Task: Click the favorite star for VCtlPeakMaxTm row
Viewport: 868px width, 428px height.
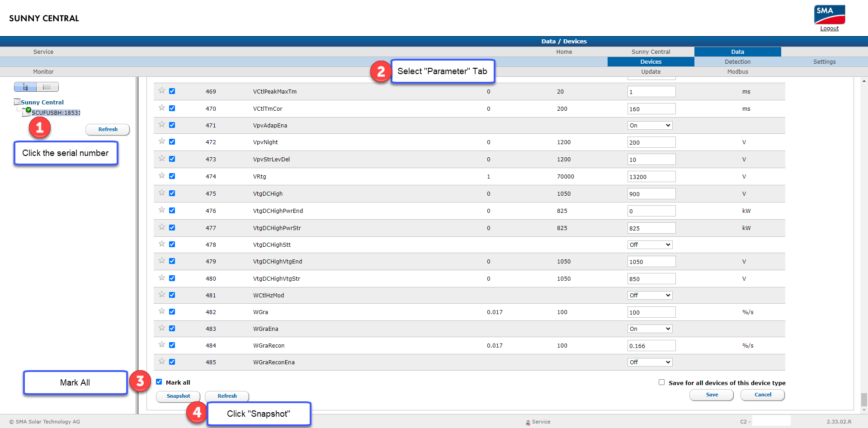Action: coord(162,90)
